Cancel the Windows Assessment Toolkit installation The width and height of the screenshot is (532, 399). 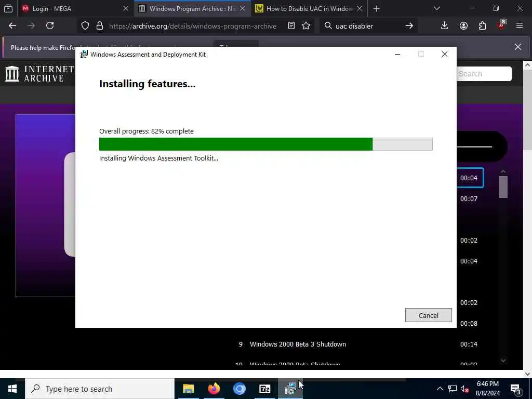pyautogui.click(x=428, y=315)
